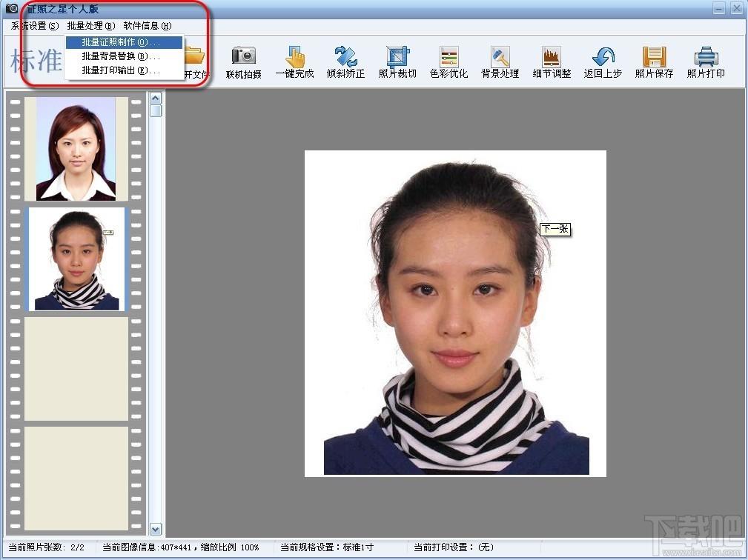Select the first filmstrip photo thumbnail
This screenshot has width=748, height=560.
click(76, 149)
